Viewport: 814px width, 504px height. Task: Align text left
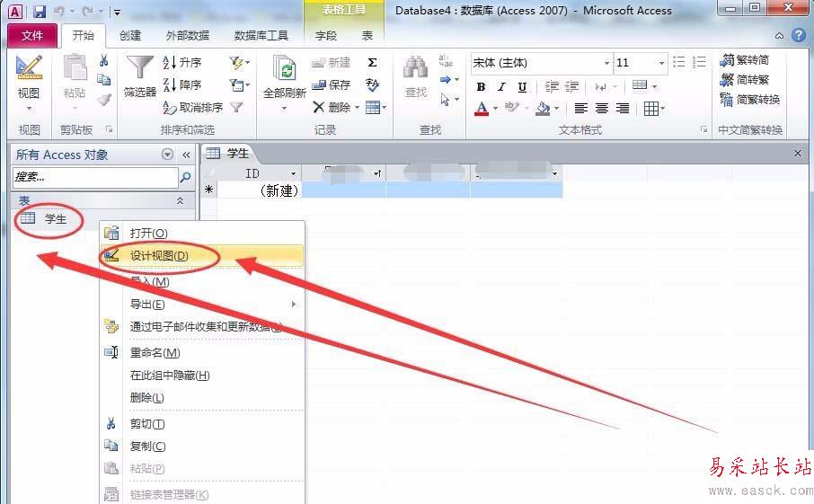pos(581,108)
